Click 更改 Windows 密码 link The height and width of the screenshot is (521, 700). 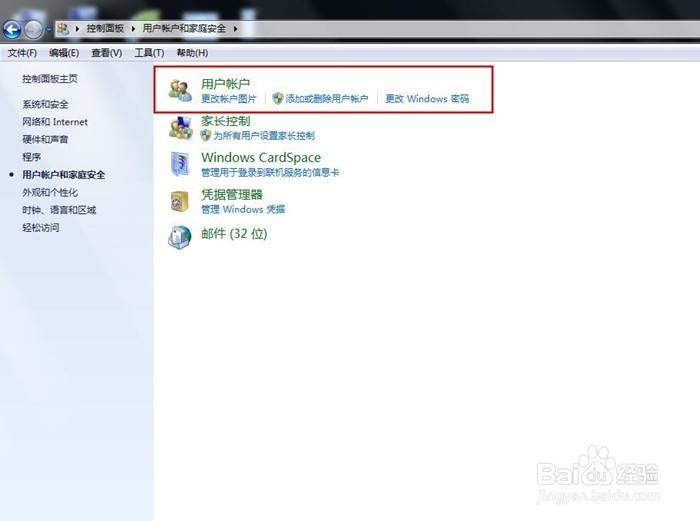click(x=427, y=99)
